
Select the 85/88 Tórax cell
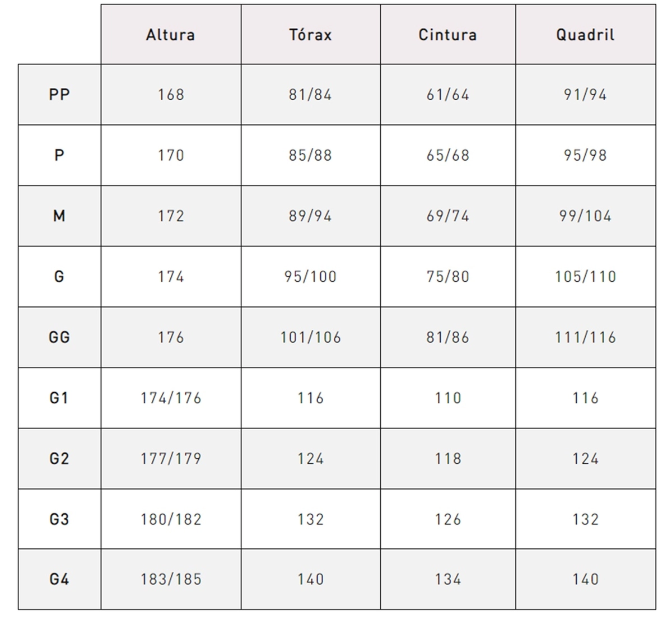311,155
